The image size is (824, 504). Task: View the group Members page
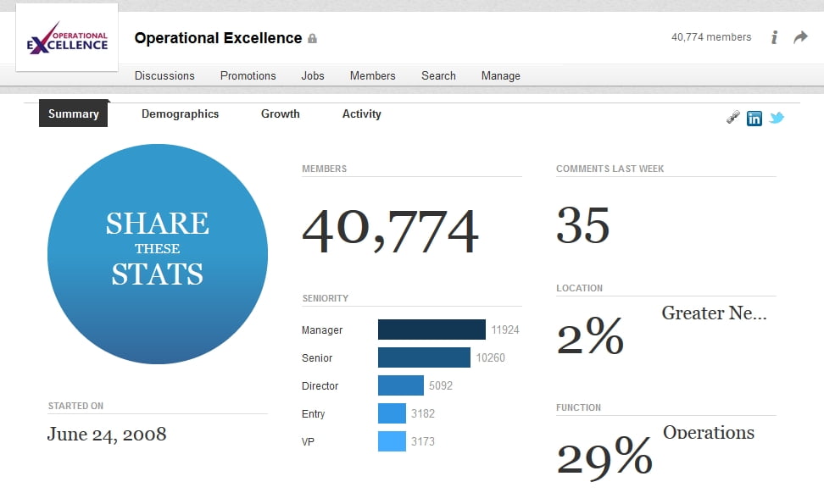click(x=372, y=75)
